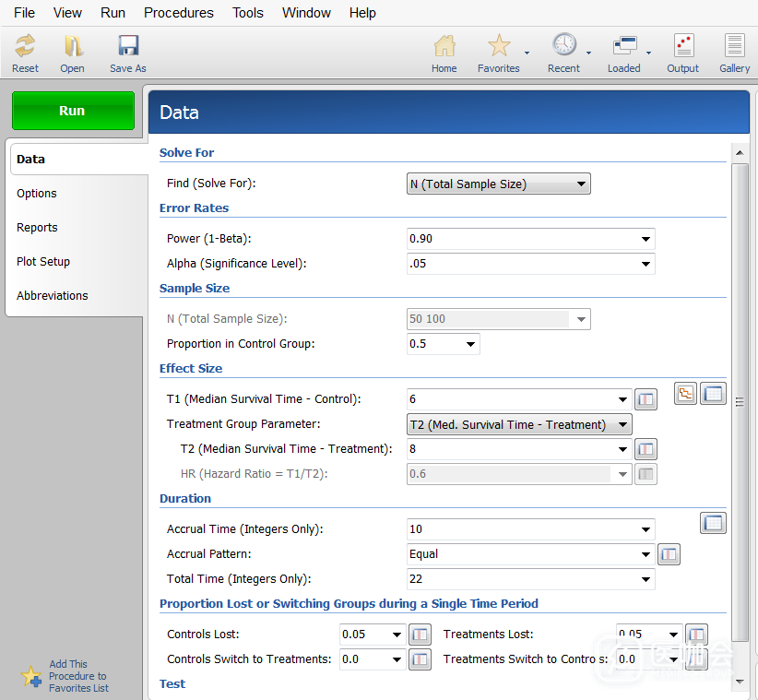Click spreadsheet icon next to Accrual Pattern

669,555
